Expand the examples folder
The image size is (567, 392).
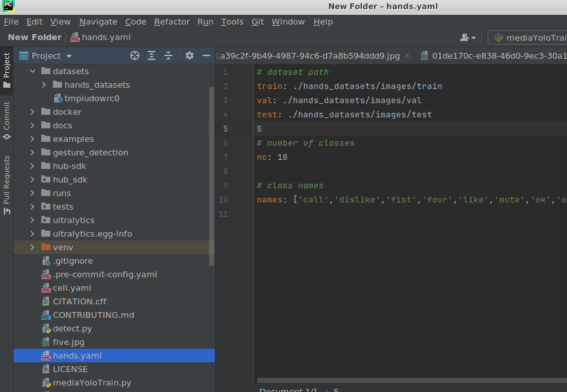(32, 139)
